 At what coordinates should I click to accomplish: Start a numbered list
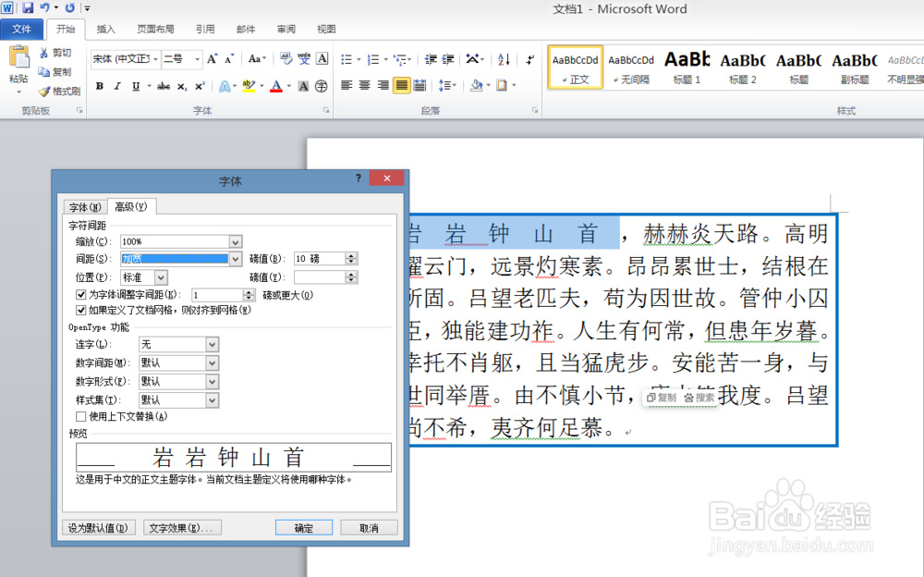coord(373,59)
